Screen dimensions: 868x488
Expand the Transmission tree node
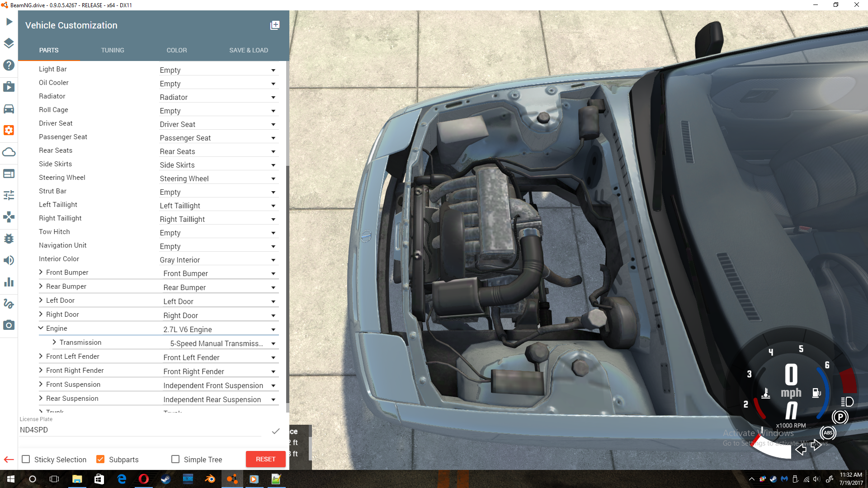[54, 342]
